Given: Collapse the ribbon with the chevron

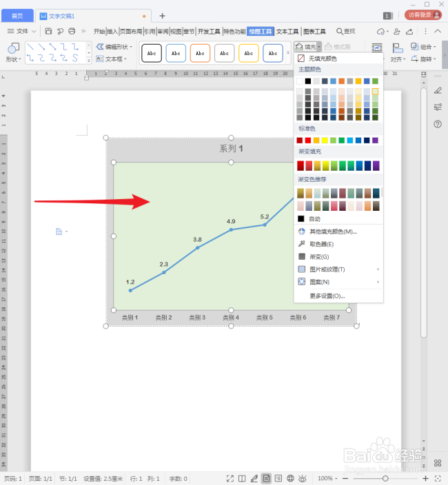Looking at the screenshot, I should coord(438,31).
